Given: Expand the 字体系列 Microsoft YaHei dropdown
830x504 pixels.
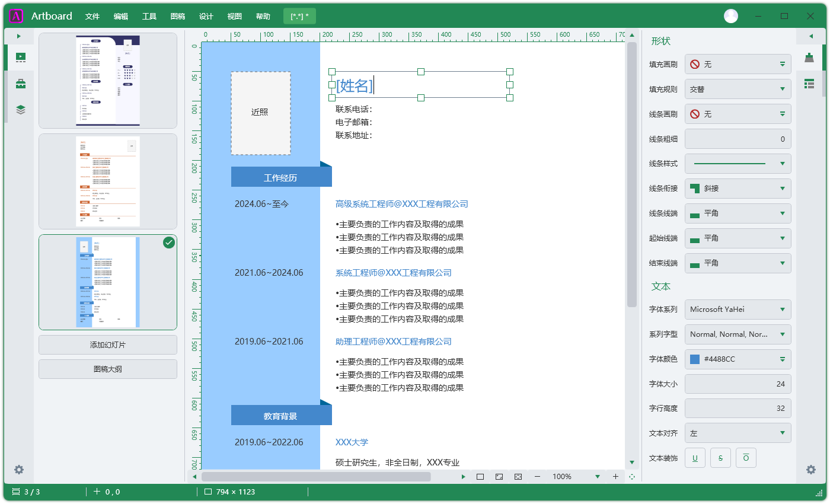Looking at the screenshot, I should pyautogui.click(x=738, y=310).
